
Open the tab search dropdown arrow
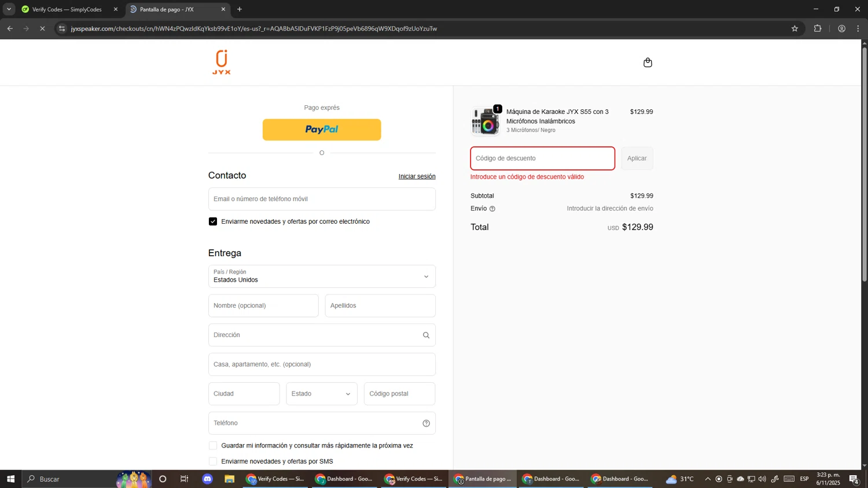tap(9, 9)
